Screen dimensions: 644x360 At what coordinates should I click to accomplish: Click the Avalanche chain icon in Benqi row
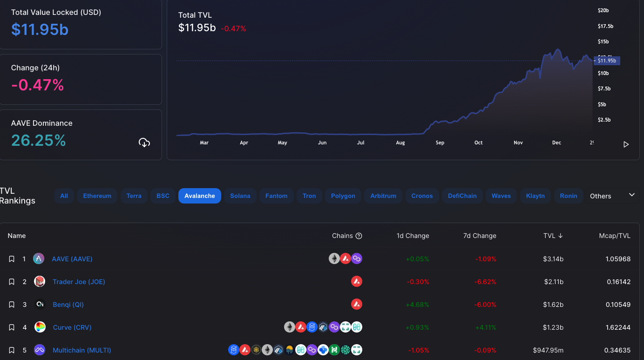(x=357, y=304)
